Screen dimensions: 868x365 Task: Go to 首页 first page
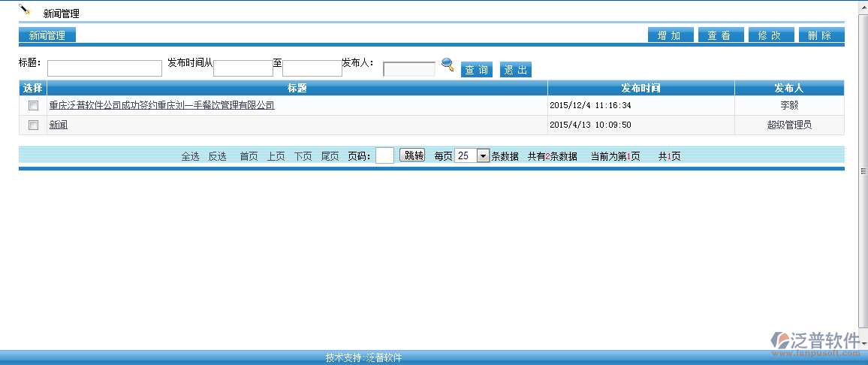coord(249,157)
